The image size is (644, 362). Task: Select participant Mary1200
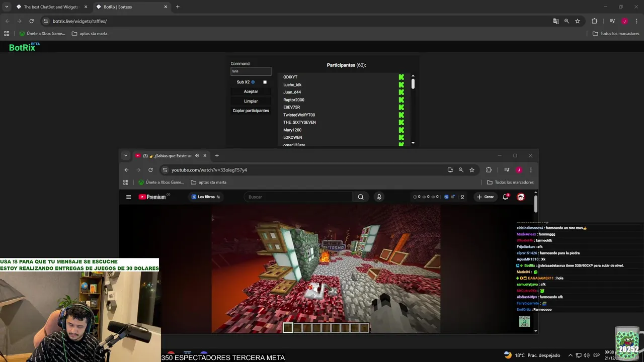click(x=292, y=130)
